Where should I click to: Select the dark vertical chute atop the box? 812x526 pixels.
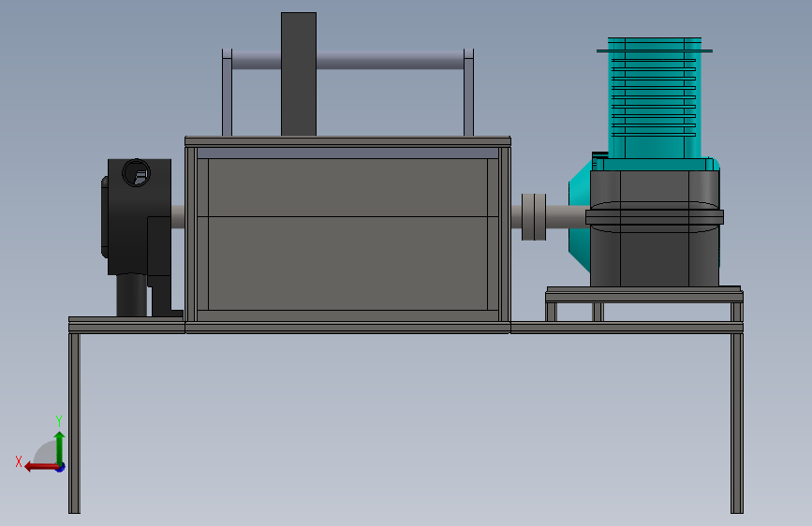click(299, 74)
